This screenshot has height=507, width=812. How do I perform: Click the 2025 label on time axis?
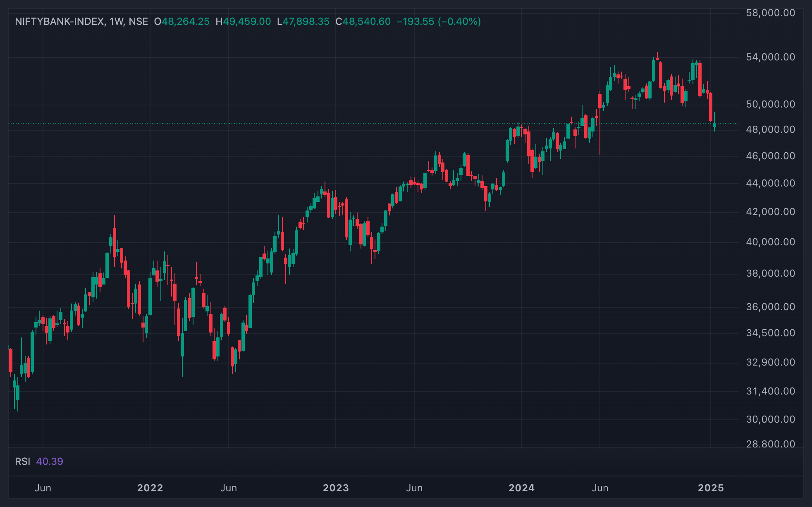(x=711, y=488)
